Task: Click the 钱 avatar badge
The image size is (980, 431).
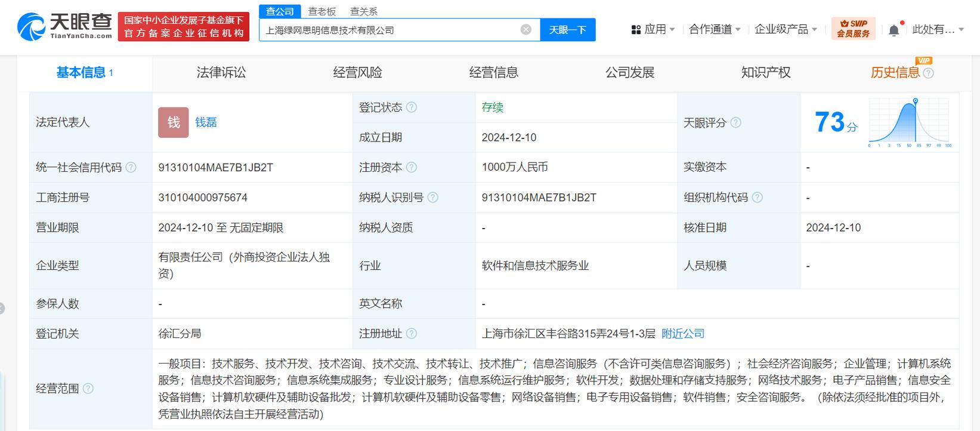Action: pyautogui.click(x=174, y=122)
